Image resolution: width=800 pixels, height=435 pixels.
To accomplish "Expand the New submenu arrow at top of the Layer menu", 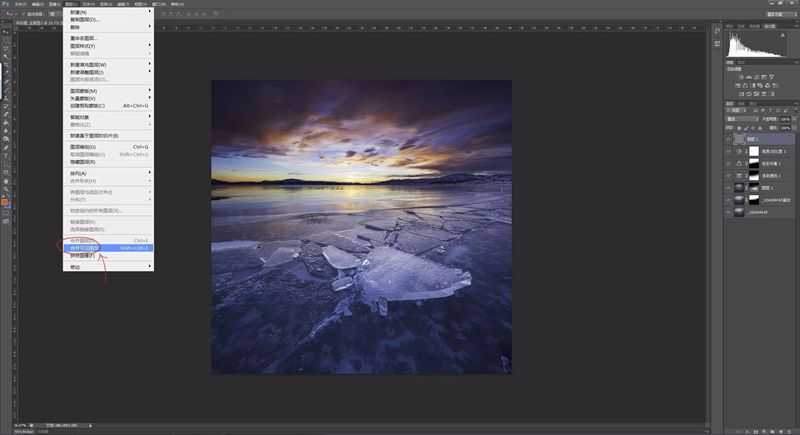I will [x=150, y=11].
